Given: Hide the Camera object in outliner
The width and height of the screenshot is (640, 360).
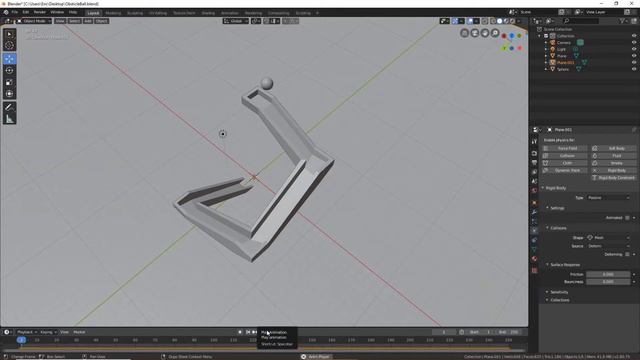Looking at the screenshot, I should click(x=634, y=42).
